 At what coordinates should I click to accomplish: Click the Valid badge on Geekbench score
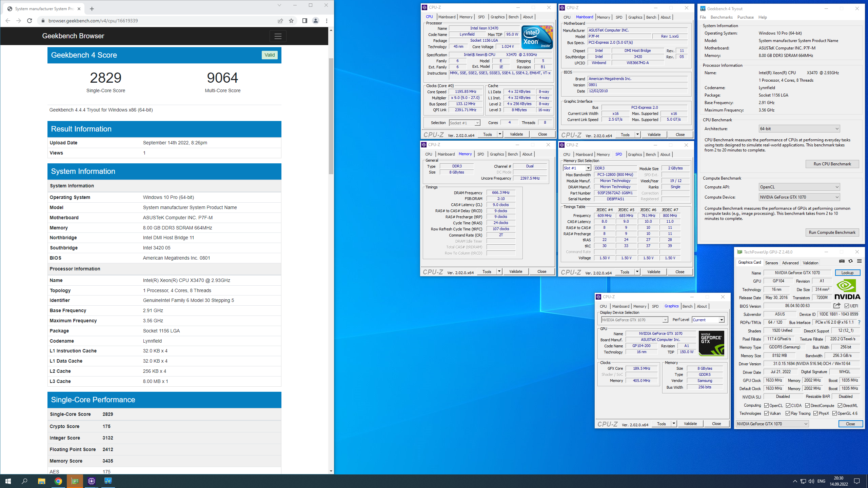(x=270, y=55)
